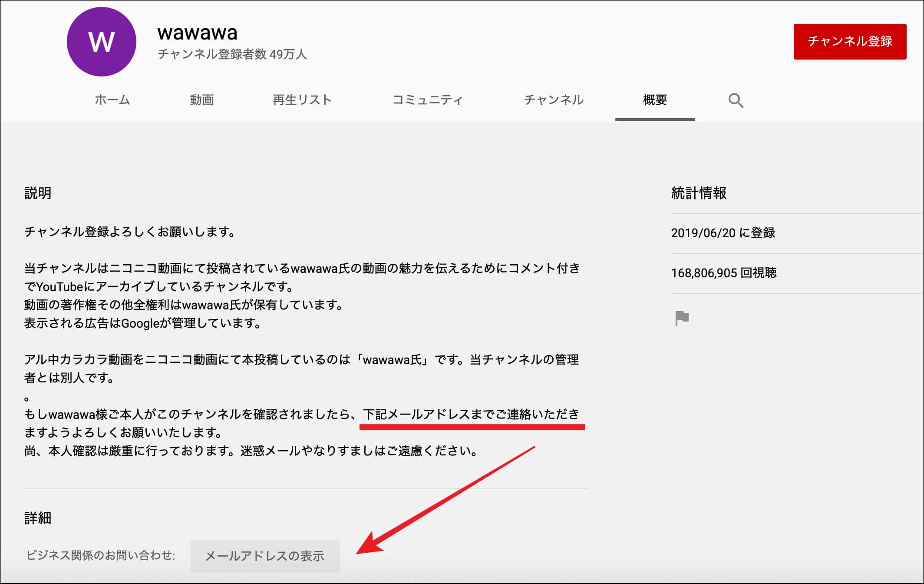This screenshot has height=584, width=924.
Task: Click subscriber count チャンネル登録者数 49万人
Action: (x=232, y=54)
